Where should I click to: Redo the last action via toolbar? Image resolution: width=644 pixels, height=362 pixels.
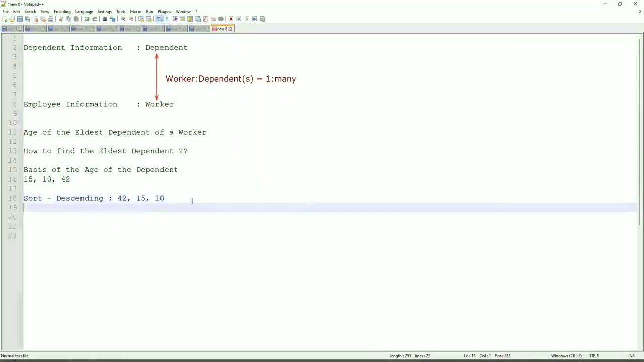pyautogui.click(x=95, y=19)
